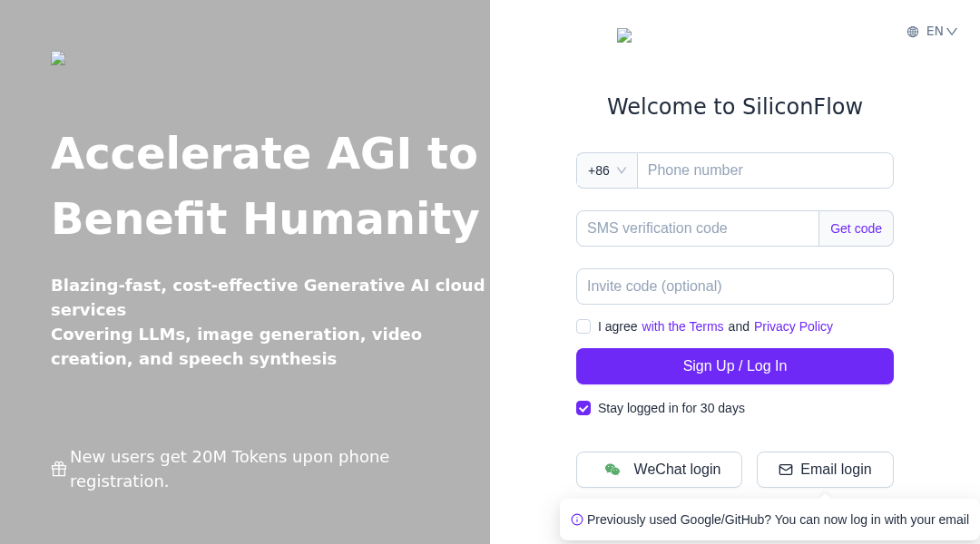The height and width of the screenshot is (544, 980).
Task: Open the EN language selector
Action: pos(934,31)
